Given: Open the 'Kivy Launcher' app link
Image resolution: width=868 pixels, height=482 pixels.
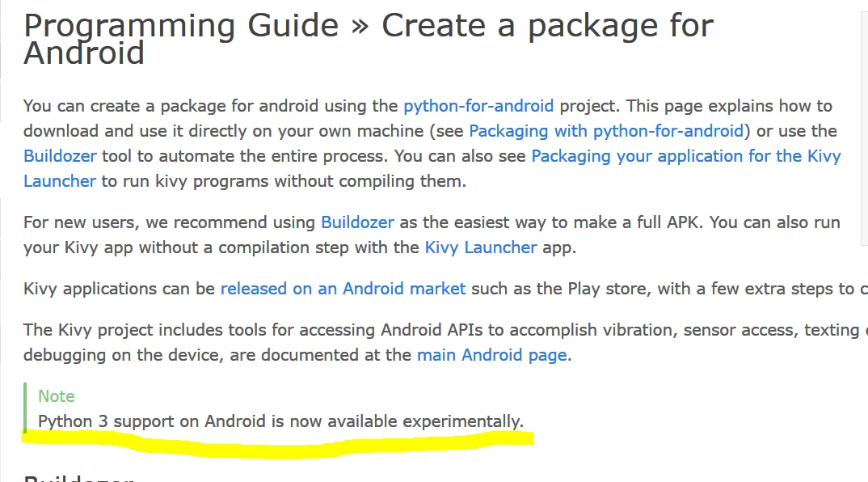Looking at the screenshot, I should pos(480,247).
